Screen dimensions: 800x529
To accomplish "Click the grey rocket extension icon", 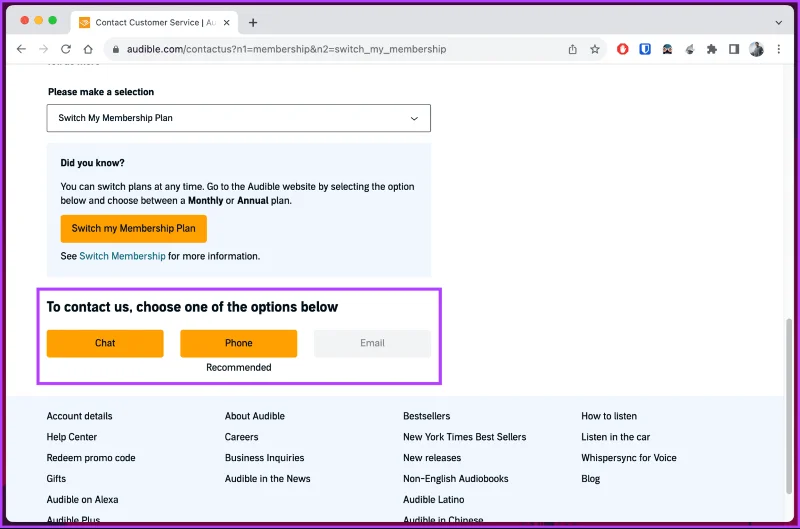I will [690, 49].
